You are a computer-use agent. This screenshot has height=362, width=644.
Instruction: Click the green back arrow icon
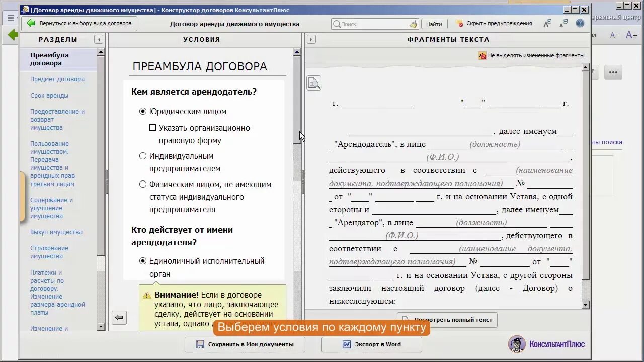pos(31,23)
